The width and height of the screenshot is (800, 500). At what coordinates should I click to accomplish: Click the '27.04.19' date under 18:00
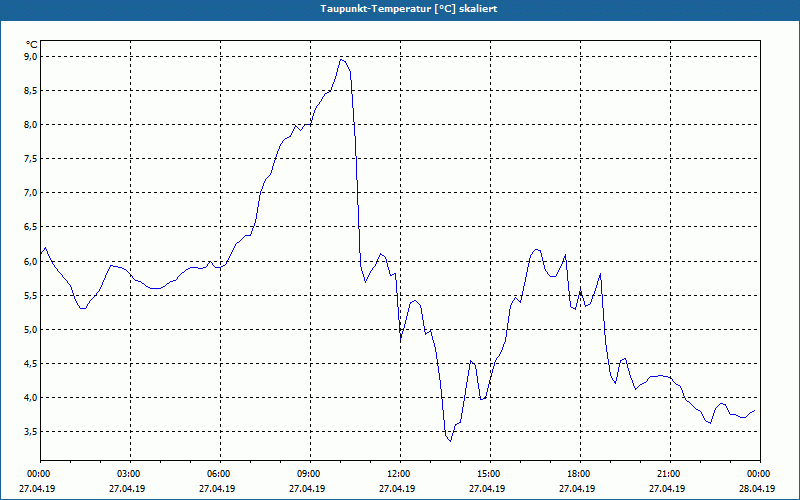coord(578,488)
